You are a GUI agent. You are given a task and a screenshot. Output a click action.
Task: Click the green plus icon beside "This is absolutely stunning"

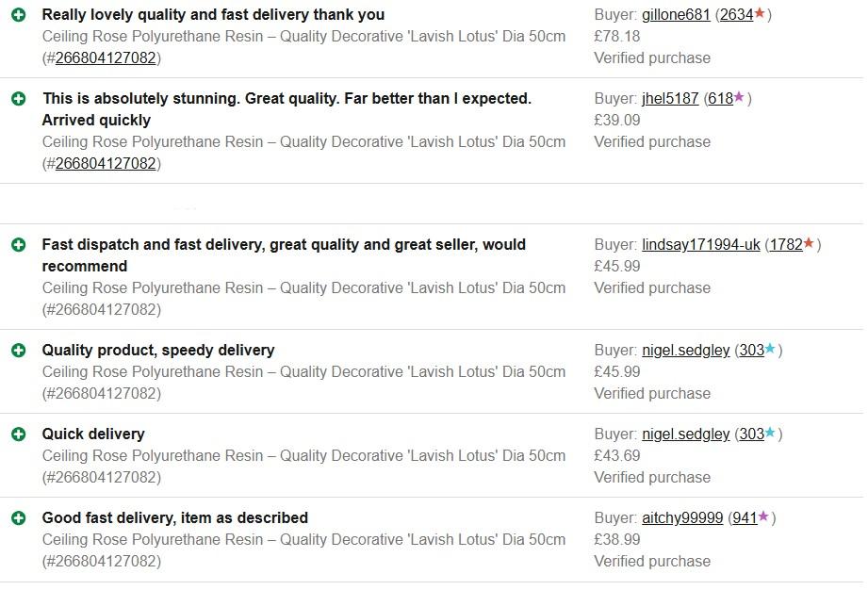18,99
